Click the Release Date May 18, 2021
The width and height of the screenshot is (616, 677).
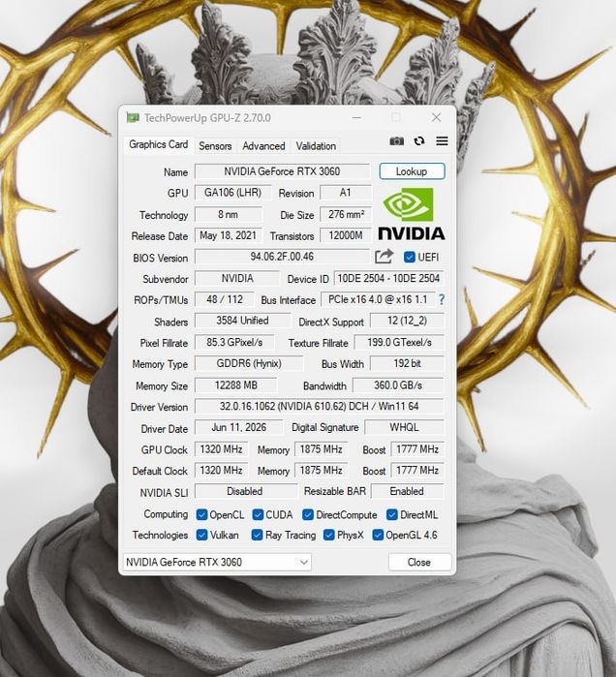pyautogui.click(x=228, y=235)
